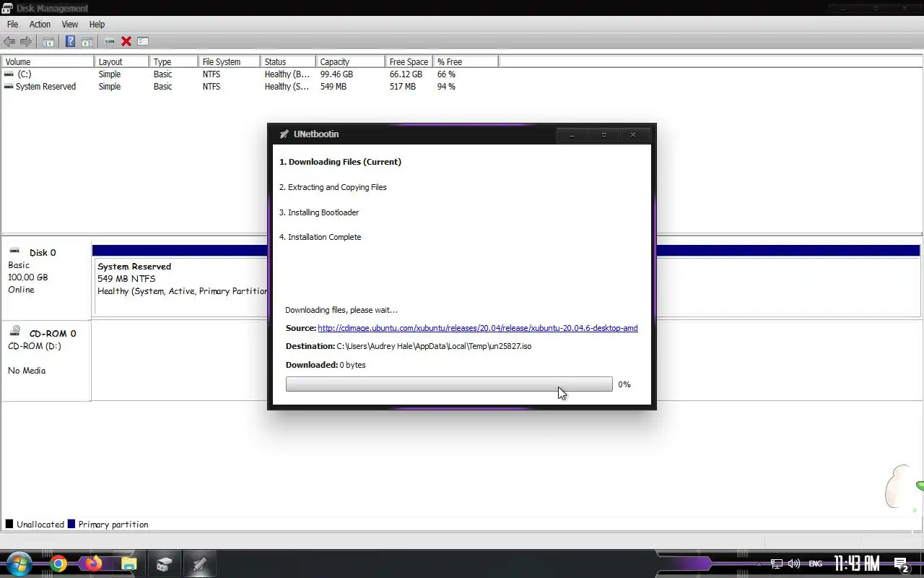
Task: Show hidden tray icons arrow
Action: 758,564
